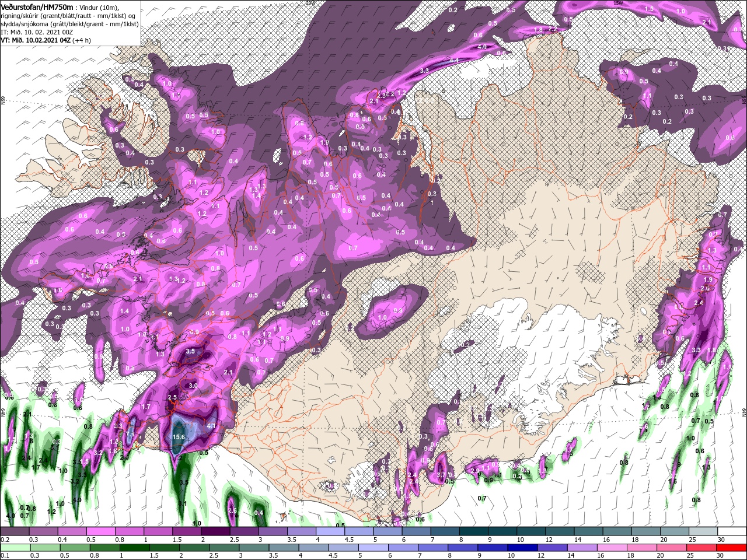Click the rigning/skúrir legend description line
747x560 pixels.
click(x=67, y=15)
